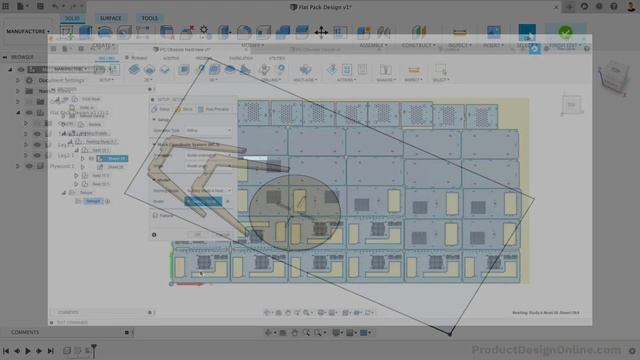Toggle visibility of Leg2:1

coord(37,155)
